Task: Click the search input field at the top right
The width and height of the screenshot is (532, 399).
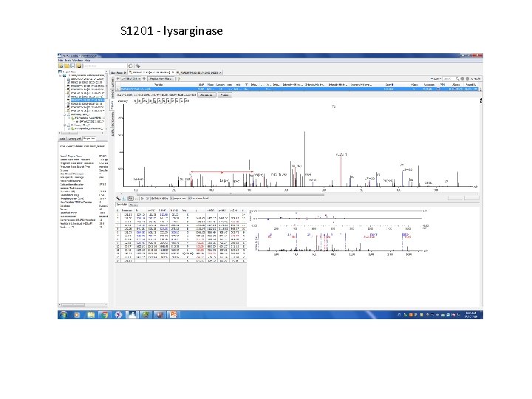Action: 449,79
